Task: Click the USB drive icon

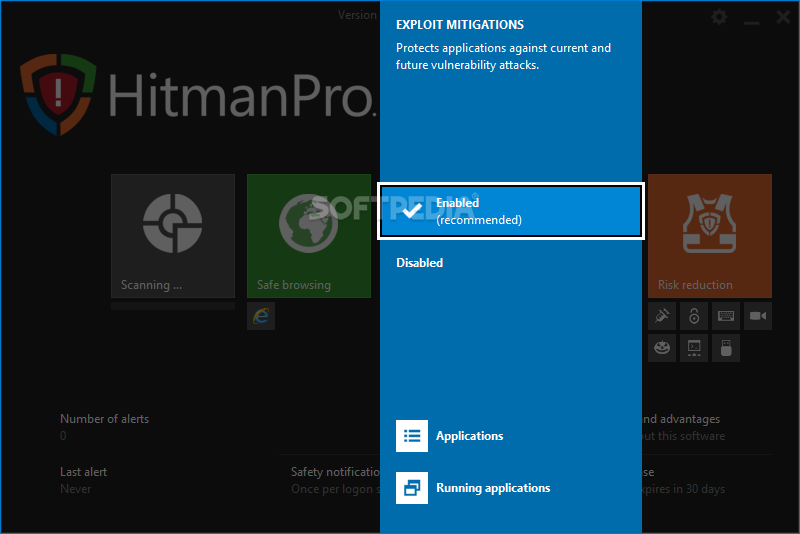Action: tap(726, 348)
